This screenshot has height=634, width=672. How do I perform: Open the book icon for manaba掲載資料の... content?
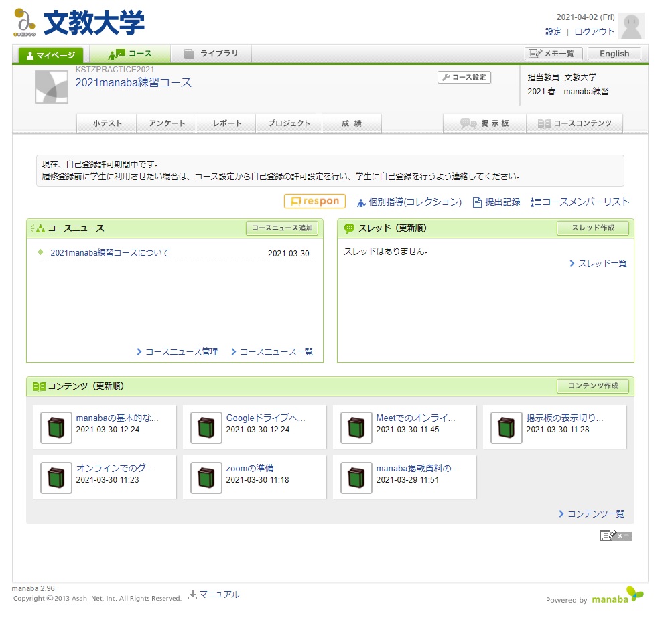(x=356, y=477)
